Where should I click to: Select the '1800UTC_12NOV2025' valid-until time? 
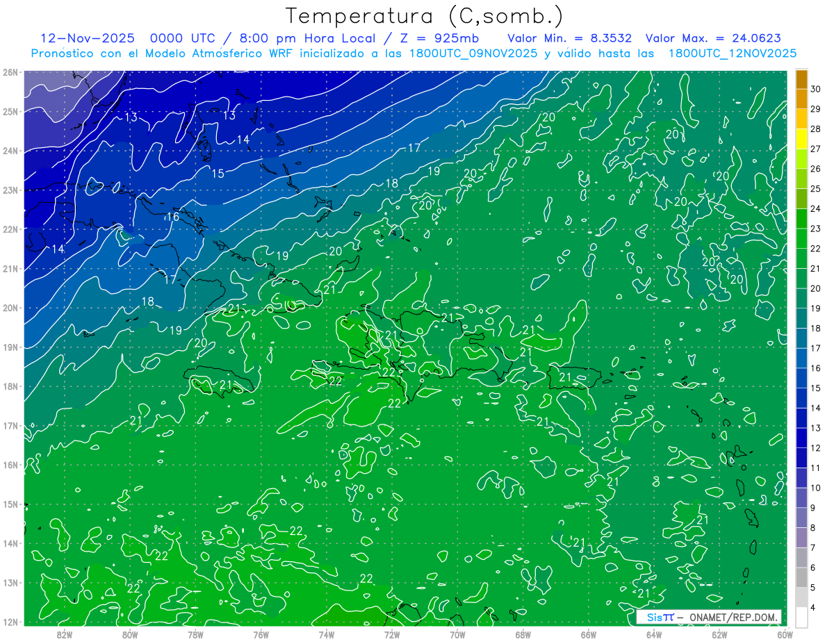[x=732, y=53]
